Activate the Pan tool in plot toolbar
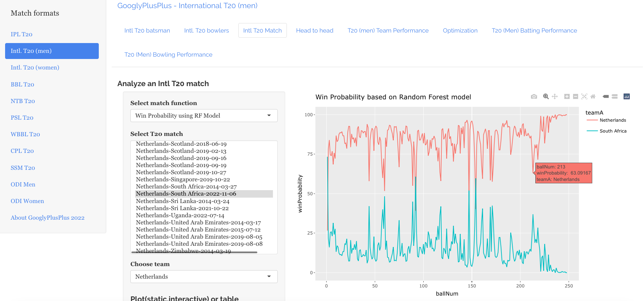 tap(555, 97)
